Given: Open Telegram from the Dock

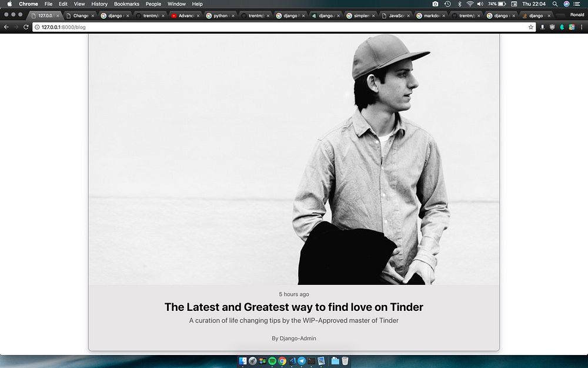Looking at the screenshot, I should click(302, 361).
